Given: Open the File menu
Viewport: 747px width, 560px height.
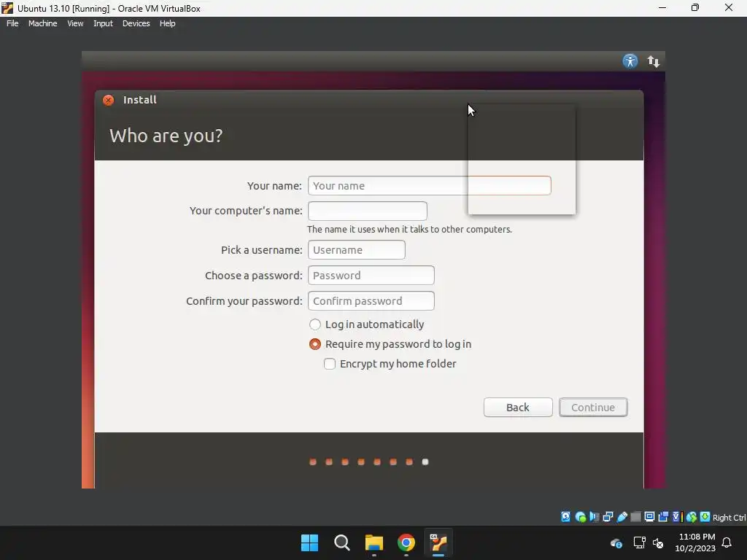Looking at the screenshot, I should click(x=12, y=23).
